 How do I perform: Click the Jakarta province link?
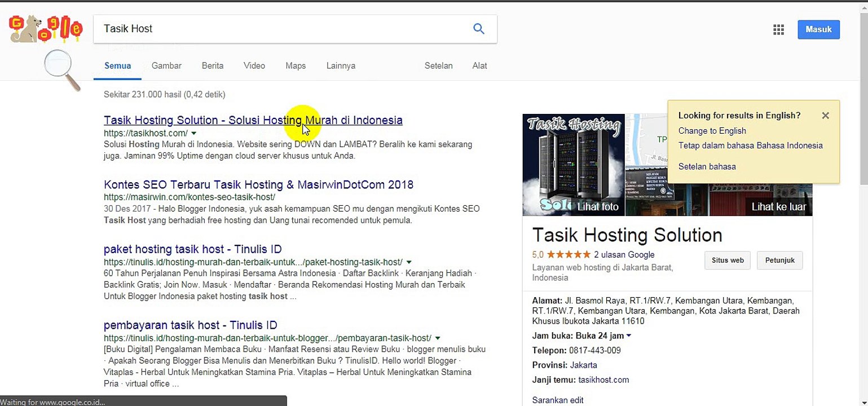[x=584, y=365]
